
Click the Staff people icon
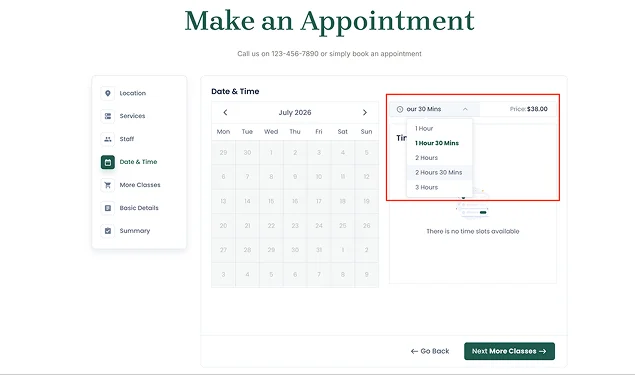108,139
